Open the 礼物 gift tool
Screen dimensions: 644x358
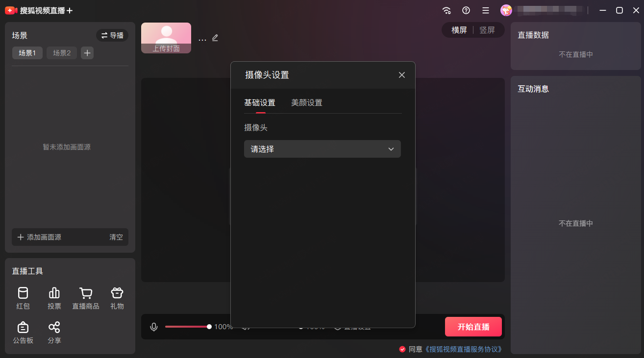(x=117, y=298)
